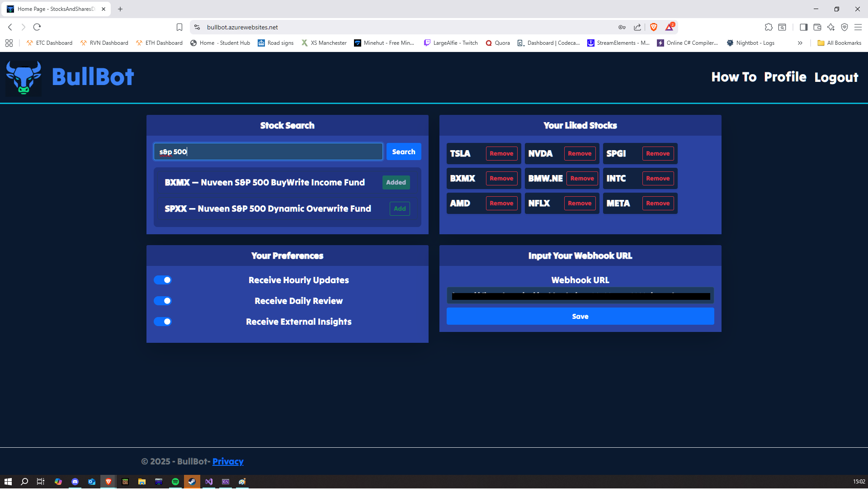Open the Brave Wallet icon

pos(817,27)
